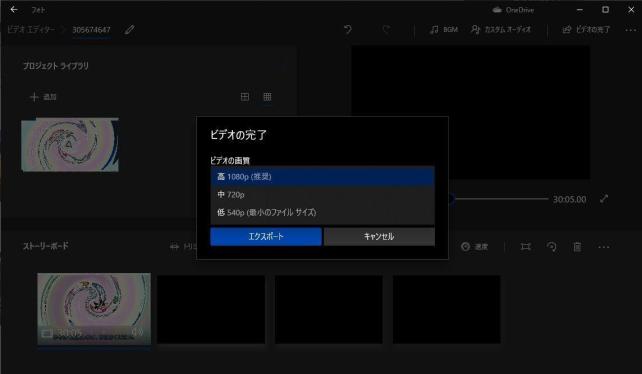Viewport: 642px width, 374px height.
Task: Open storyboard more options ellipsis
Action: pos(604,247)
